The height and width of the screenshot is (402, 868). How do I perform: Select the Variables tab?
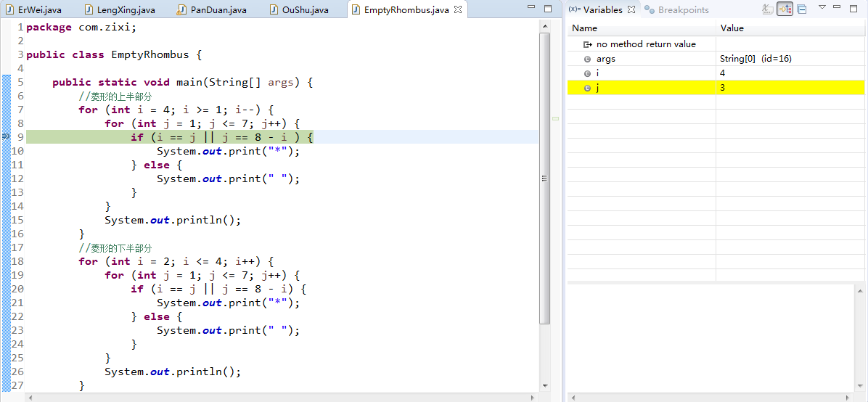click(602, 10)
